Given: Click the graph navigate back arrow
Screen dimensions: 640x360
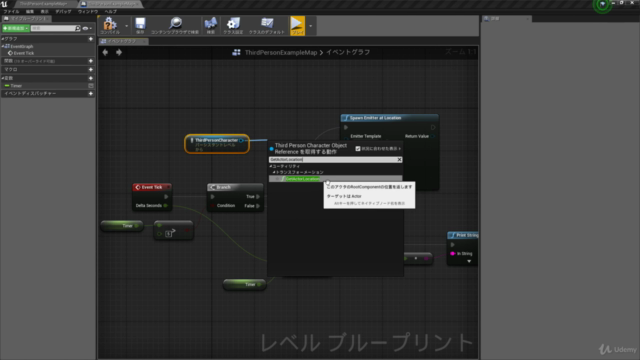Looking at the screenshot, I should 105,52.
